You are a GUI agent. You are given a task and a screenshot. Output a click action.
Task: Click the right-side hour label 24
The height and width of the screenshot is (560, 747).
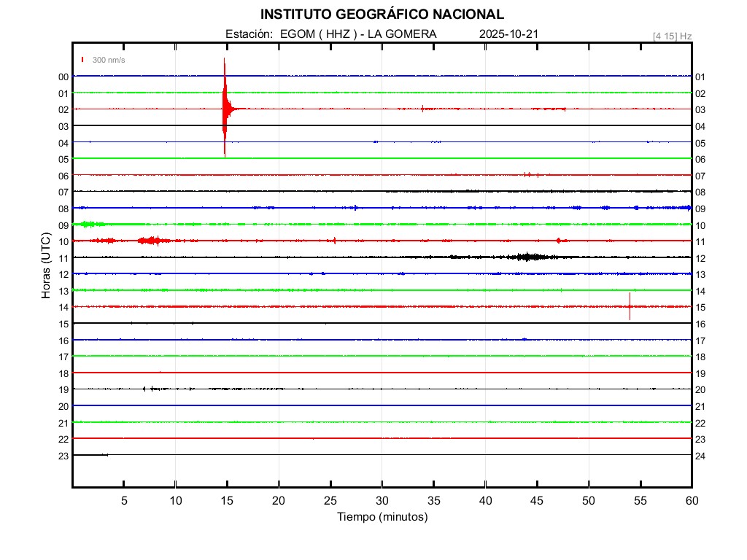pos(700,456)
